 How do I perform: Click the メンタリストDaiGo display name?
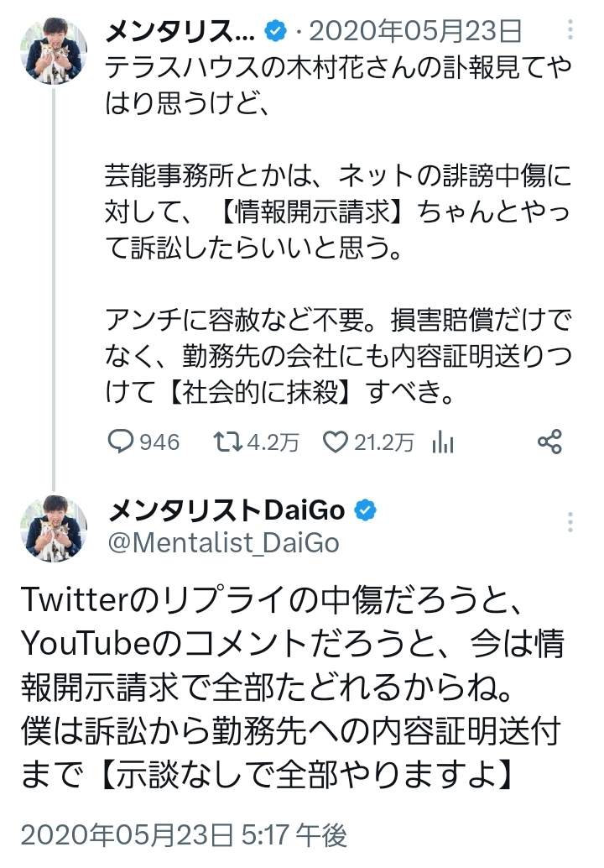click(x=226, y=510)
